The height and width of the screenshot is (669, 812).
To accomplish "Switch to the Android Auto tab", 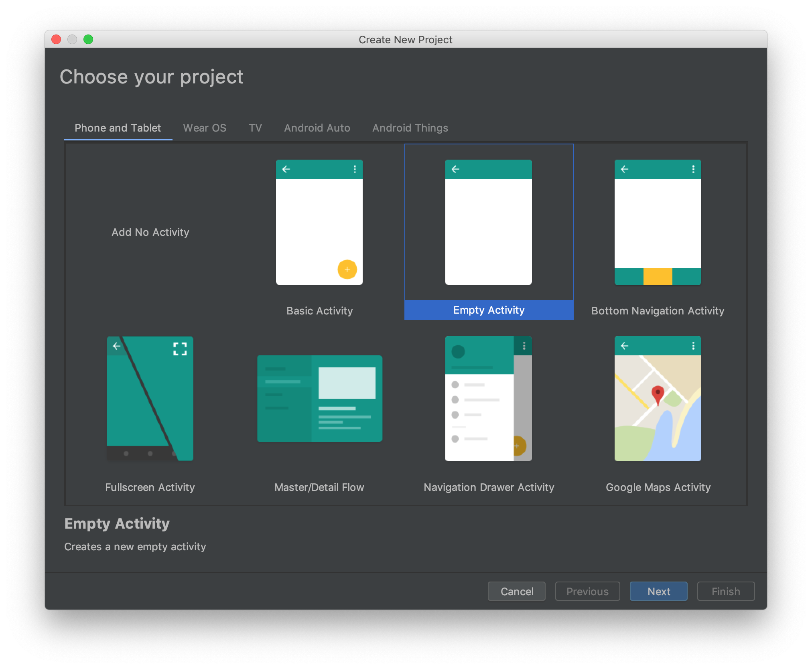I will click(317, 128).
